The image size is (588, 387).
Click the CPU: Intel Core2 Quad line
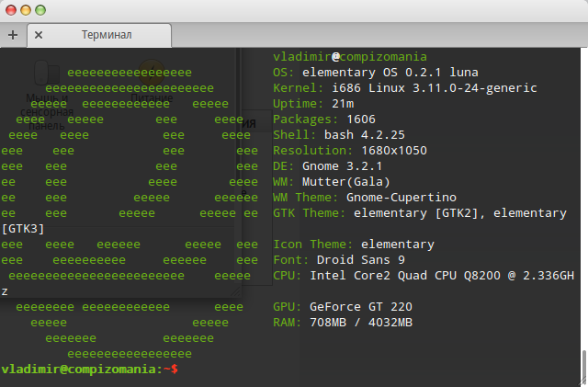(x=424, y=276)
